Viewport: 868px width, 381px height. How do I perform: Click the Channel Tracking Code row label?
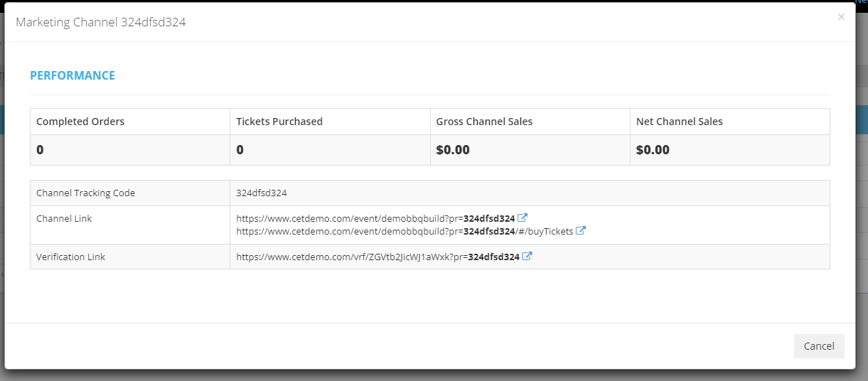coord(85,193)
